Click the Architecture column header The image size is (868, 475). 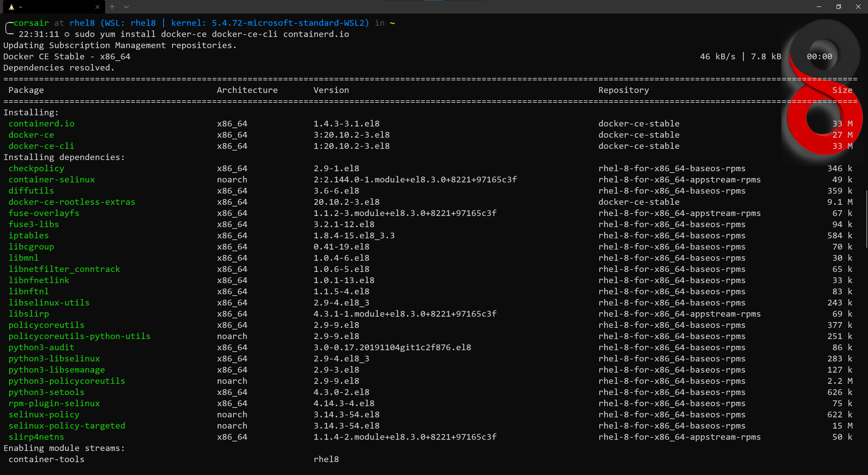click(x=247, y=90)
